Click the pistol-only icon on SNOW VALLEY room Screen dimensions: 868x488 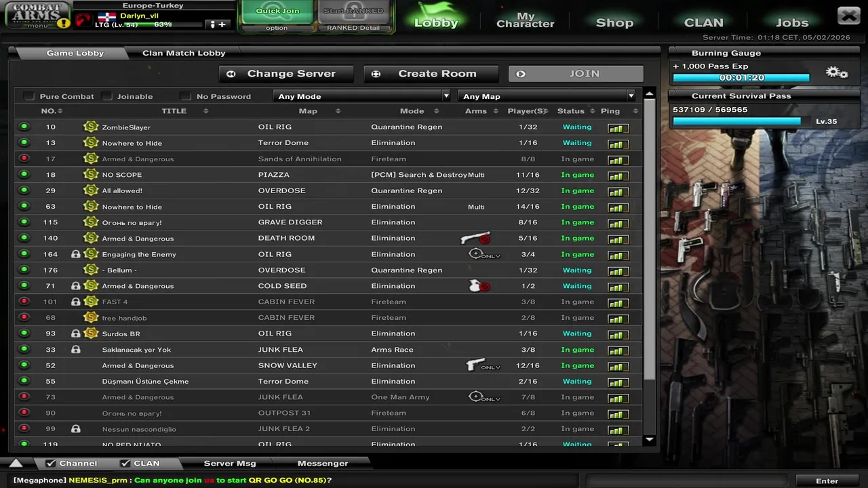tap(483, 365)
